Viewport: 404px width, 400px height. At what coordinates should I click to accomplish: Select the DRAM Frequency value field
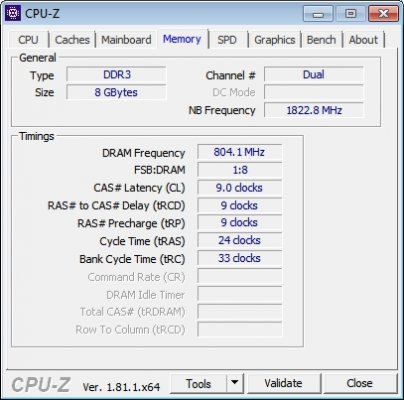[239, 152]
